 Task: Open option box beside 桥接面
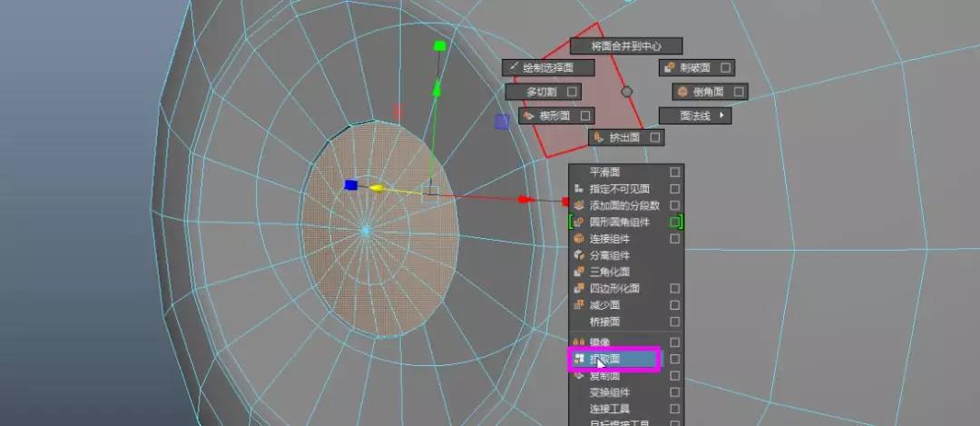674,322
